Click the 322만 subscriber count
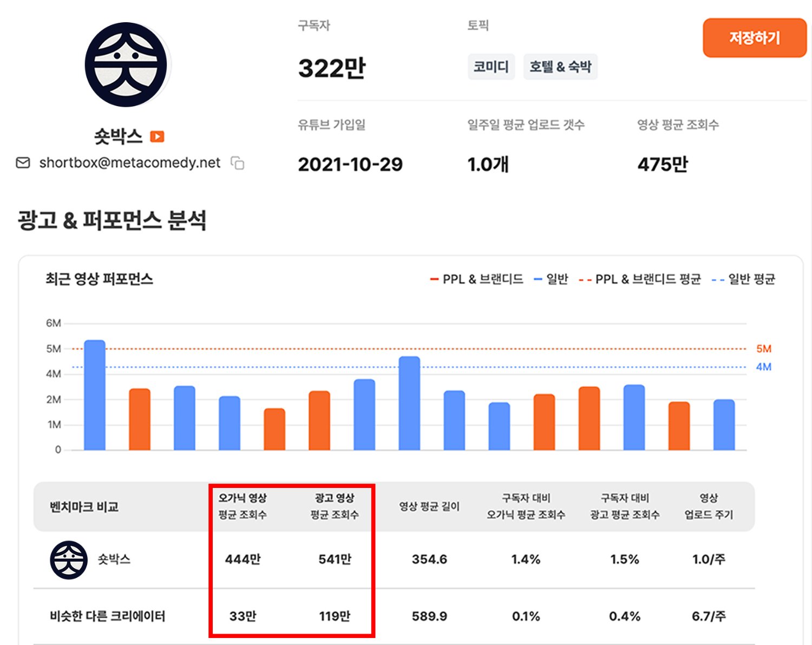Image resolution: width=812 pixels, height=645 pixels. click(332, 68)
